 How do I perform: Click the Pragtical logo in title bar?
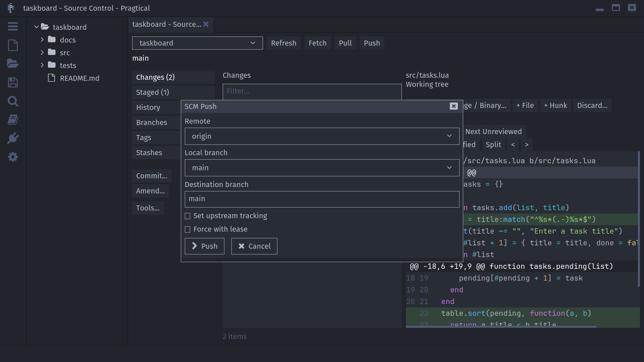click(x=11, y=8)
